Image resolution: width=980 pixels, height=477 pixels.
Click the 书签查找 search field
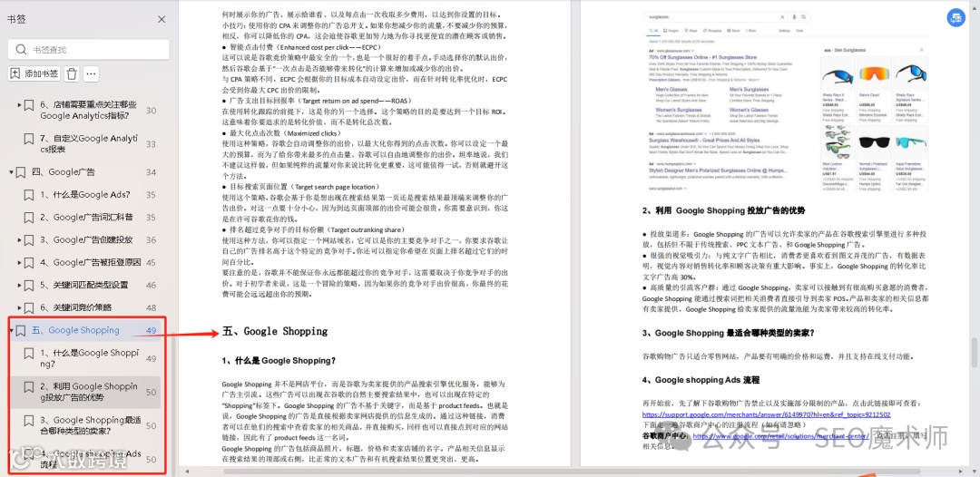[88, 49]
